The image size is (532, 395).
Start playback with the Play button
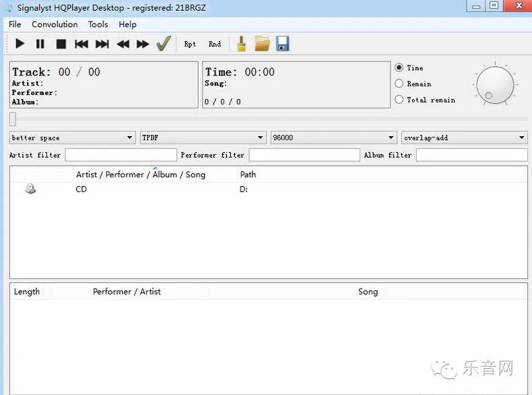(x=20, y=44)
